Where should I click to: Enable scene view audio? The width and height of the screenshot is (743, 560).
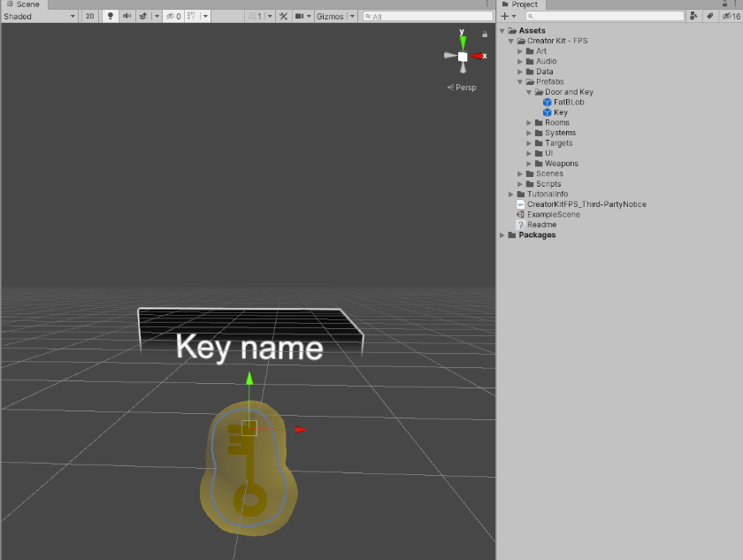(x=126, y=15)
